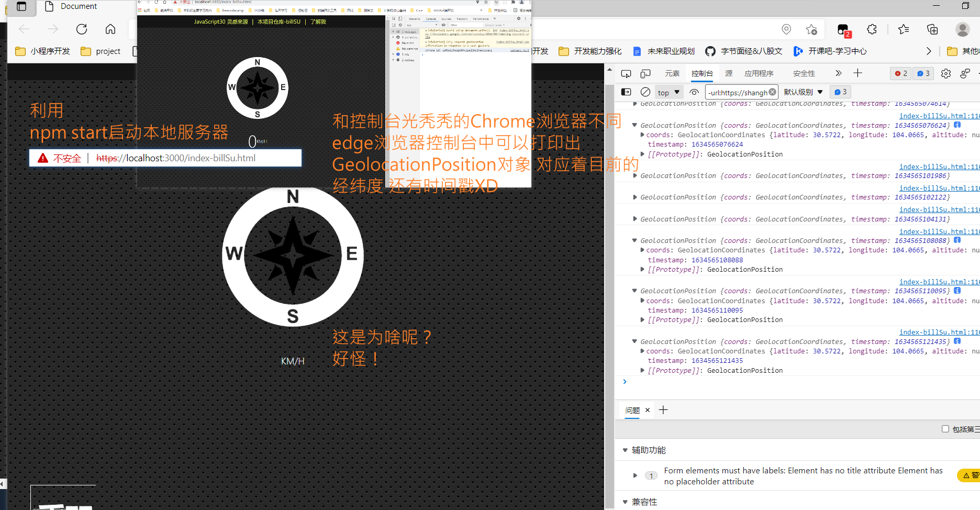
Task: Clear the console with the ban icon
Action: click(645, 92)
